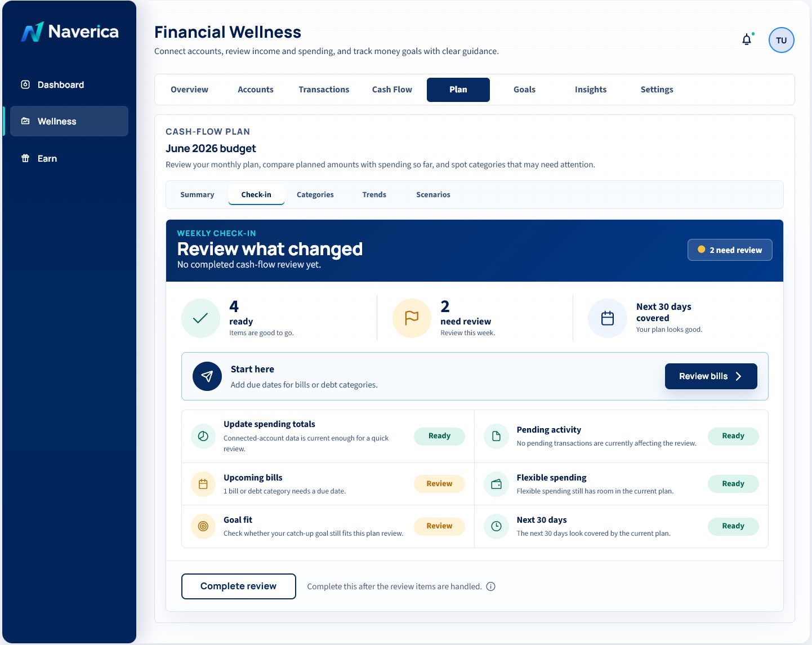Image resolution: width=812 pixels, height=645 pixels.
Task: Click the Naverica logo icon
Action: tap(32, 32)
